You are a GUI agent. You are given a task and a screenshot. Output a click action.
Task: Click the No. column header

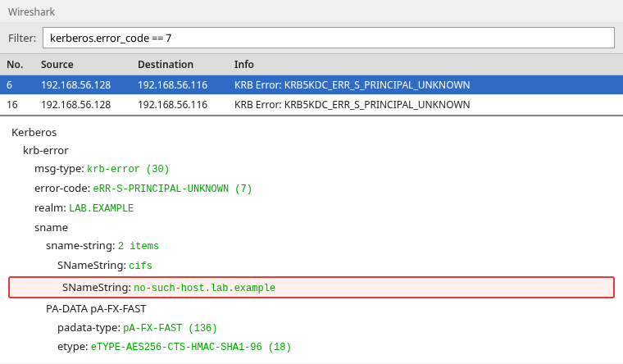(x=15, y=65)
